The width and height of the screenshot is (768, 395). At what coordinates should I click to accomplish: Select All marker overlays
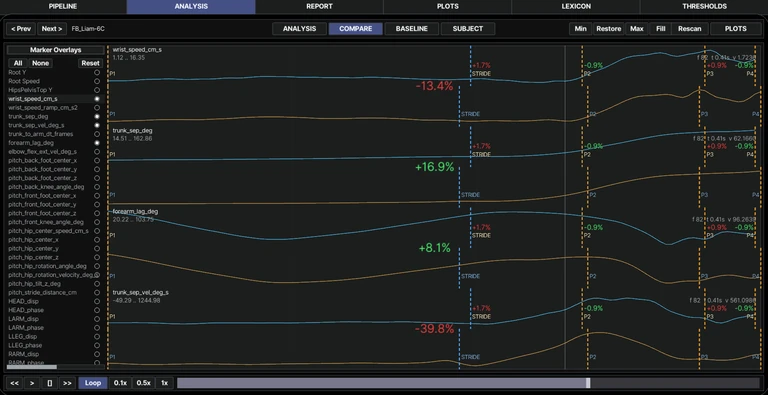point(18,63)
